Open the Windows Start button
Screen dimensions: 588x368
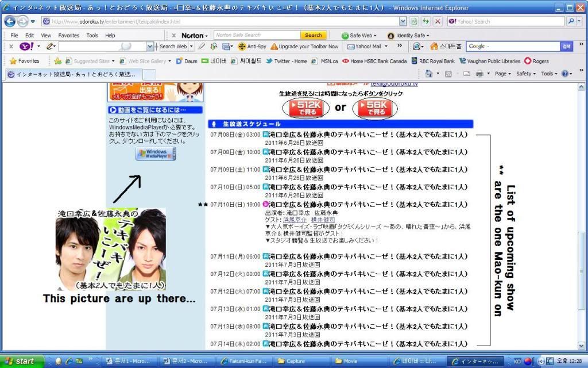(22, 361)
